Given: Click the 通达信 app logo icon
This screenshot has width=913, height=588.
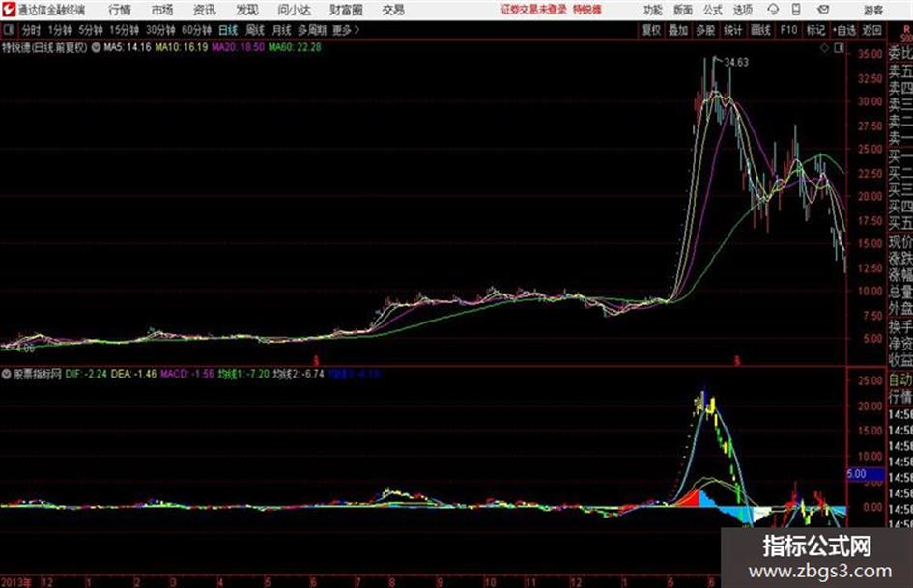Looking at the screenshot, I should [9, 10].
